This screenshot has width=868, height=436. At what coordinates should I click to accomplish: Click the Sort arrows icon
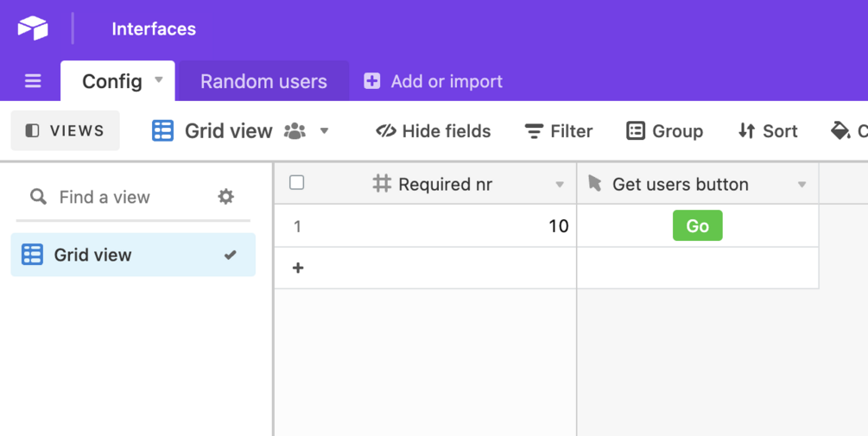(x=746, y=131)
